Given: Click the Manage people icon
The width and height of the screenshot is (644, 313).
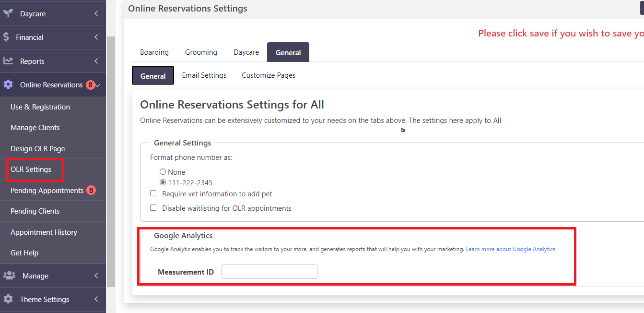Looking at the screenshot, I should (x=9, y=276).
